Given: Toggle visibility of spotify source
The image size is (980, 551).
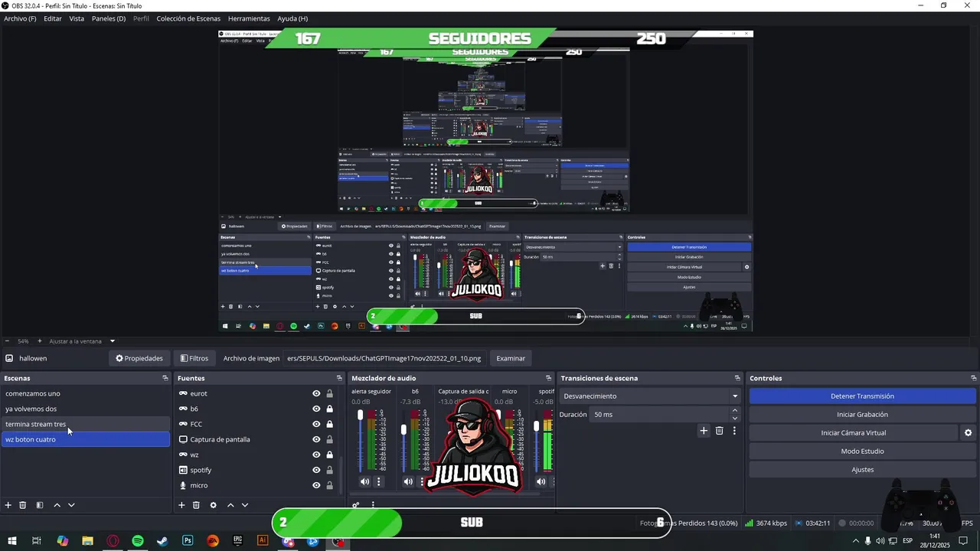Looking at the screenshot, I should point(316,470).
